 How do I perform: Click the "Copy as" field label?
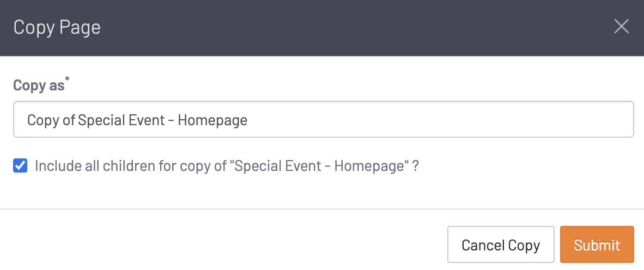point(38,86)
